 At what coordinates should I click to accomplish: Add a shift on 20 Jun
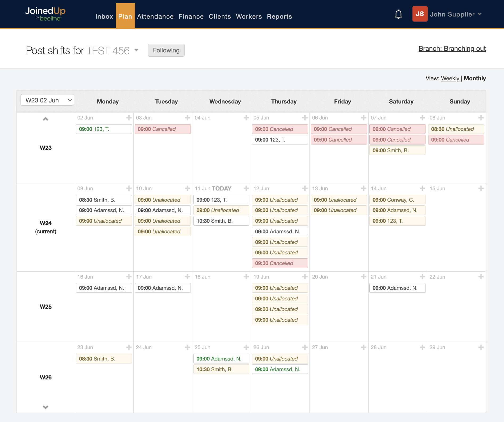363,277
